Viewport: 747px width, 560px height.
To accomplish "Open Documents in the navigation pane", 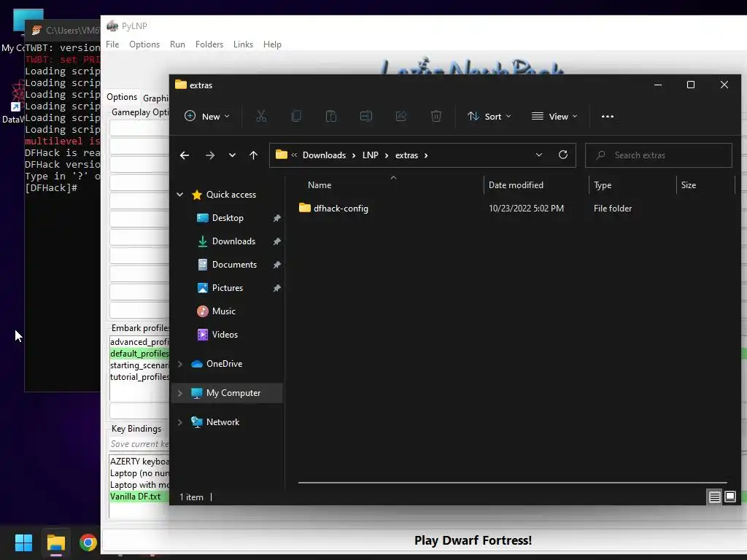I will pos(234,265).
